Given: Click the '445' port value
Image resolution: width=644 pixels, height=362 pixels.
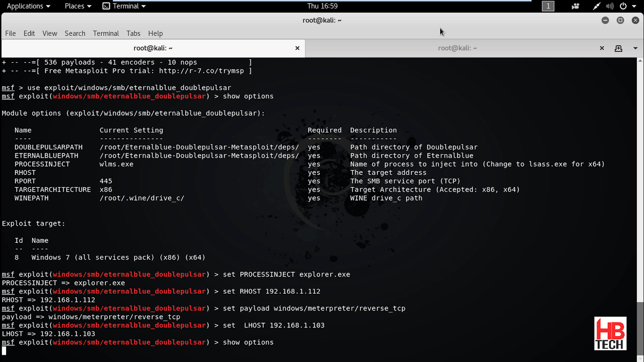Looking at the screenshot, I should (x=106, y=181).
